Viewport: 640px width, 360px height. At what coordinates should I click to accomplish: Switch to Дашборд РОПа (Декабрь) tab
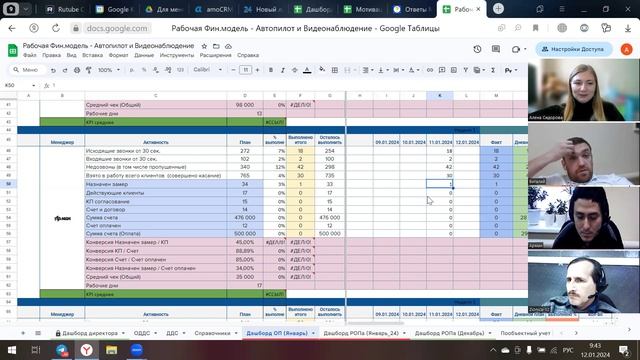coord(449,333)
